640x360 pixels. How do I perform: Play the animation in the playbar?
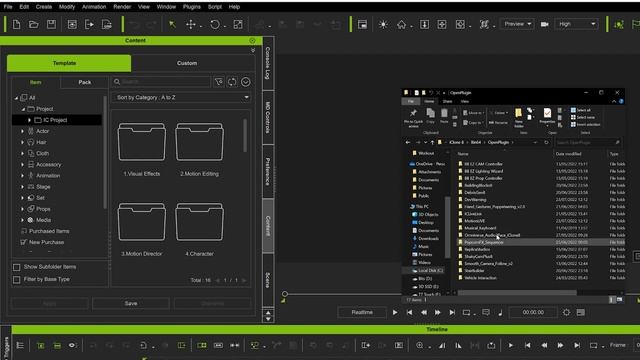(395, 312)
